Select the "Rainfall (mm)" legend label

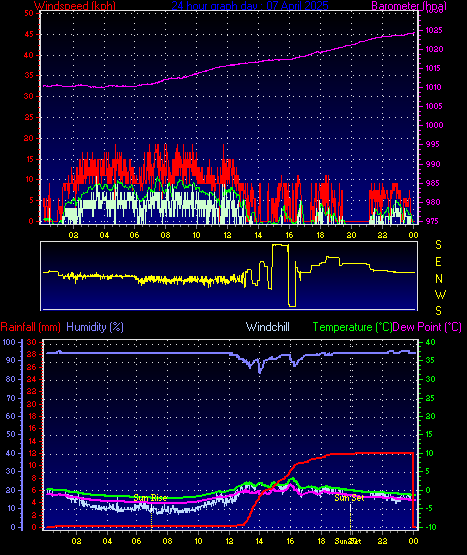(x=30, y=327)
